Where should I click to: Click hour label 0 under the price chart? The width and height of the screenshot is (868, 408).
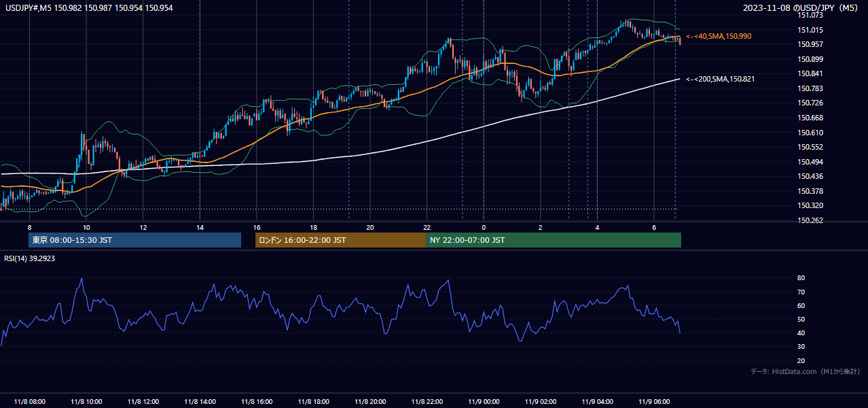tap(484, 227)
